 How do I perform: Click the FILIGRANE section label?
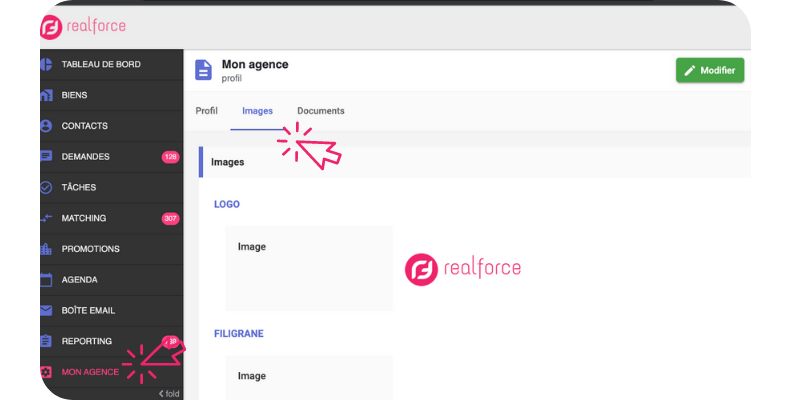(x=239, y=334)
